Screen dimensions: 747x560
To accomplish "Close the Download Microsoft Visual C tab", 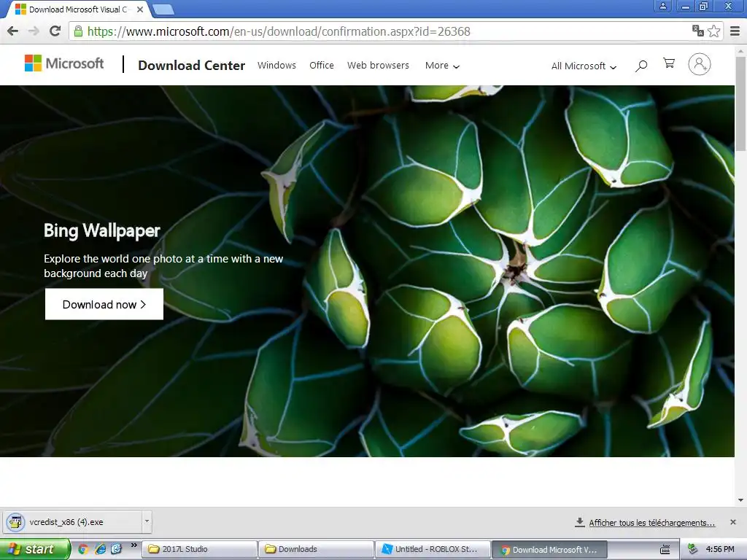I will pyautogui.click(x=140, y=9).
